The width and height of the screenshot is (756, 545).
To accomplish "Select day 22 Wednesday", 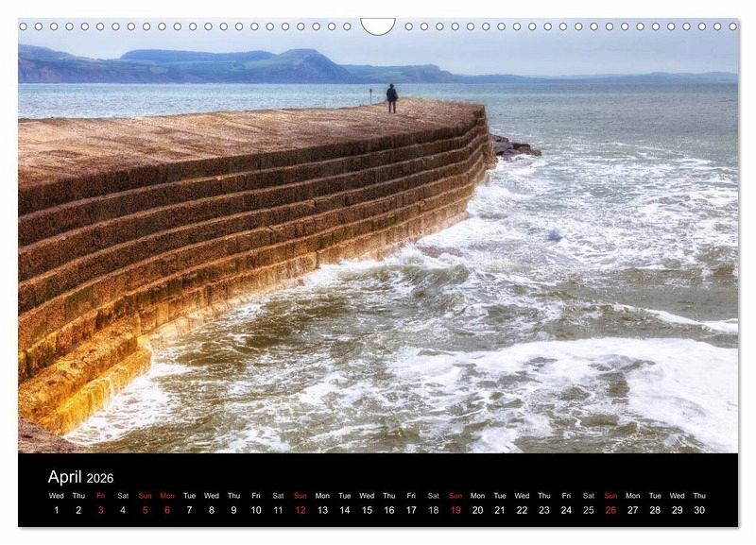I will coord(523,510).
